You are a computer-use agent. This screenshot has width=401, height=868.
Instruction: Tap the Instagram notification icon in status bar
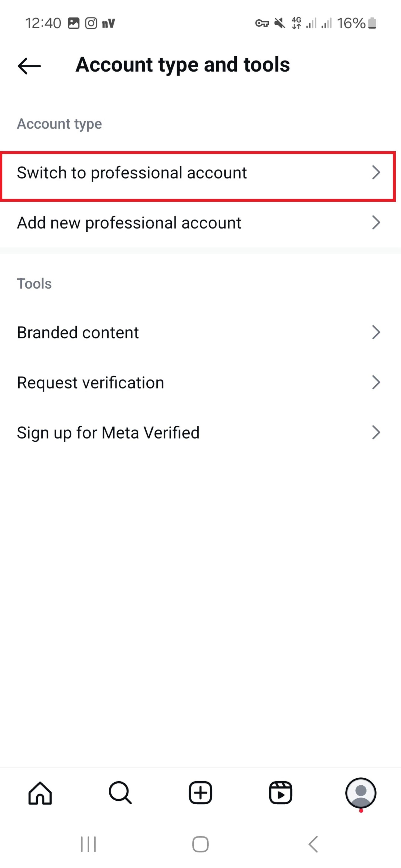(x=91, y=23)
